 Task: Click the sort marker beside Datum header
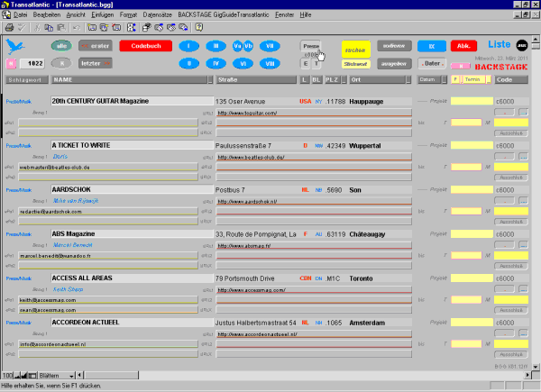(x=445, y=80)
